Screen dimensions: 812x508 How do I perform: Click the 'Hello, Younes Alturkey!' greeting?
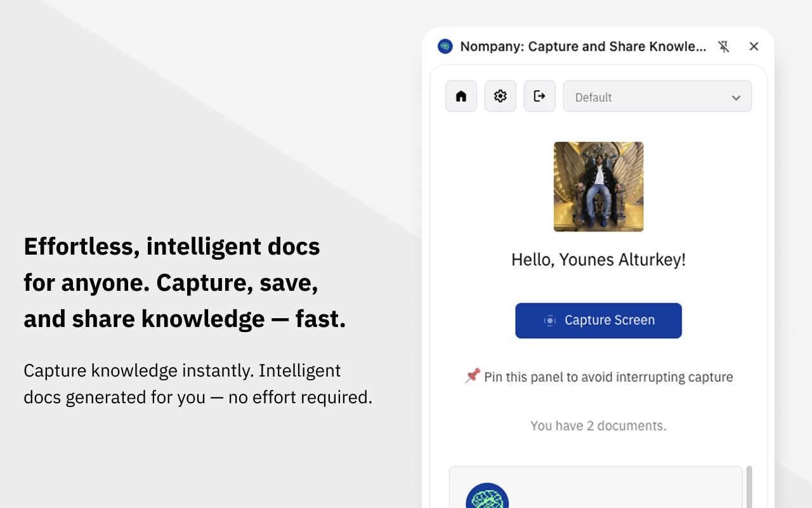[598, 260]
